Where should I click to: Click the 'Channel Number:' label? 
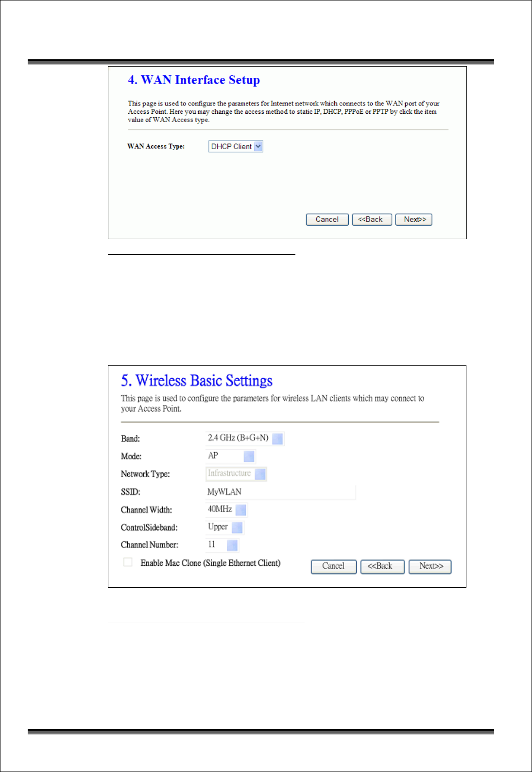pos(150,545)
